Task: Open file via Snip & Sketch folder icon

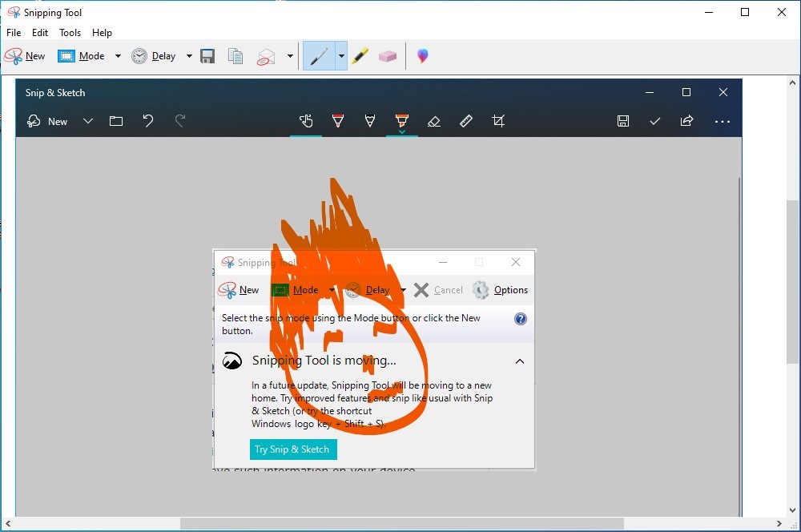Action: coord(116,121)
